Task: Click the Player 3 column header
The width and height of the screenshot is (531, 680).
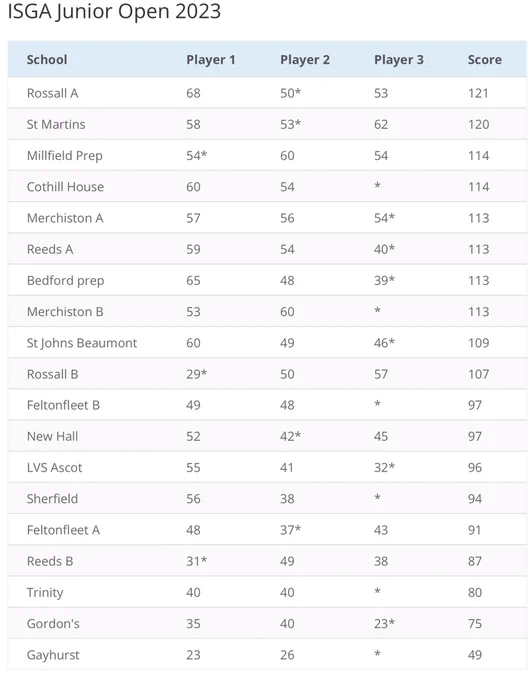Action: 398,59
